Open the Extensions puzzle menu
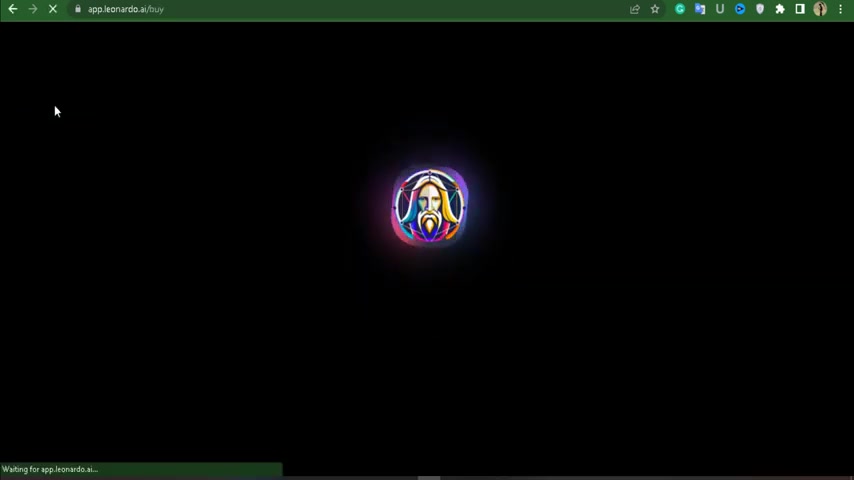Image resolution: width=854 pixels, height=480 pixels. click(x=780, y=9)
